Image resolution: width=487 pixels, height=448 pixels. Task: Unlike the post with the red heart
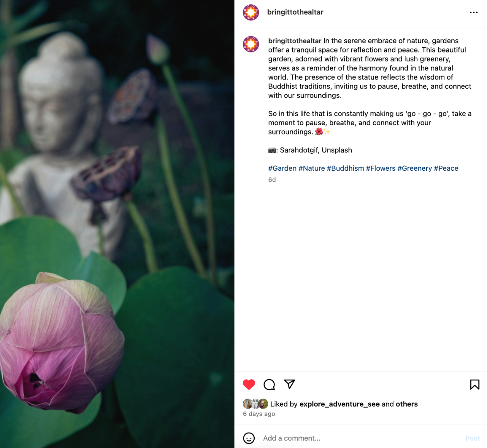click(249, 384)
